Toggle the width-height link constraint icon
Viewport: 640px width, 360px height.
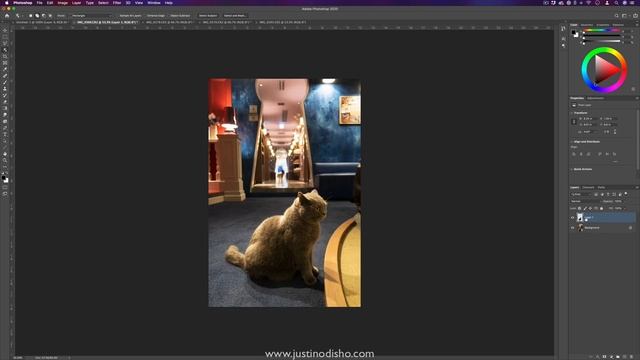tap(574, 122)
